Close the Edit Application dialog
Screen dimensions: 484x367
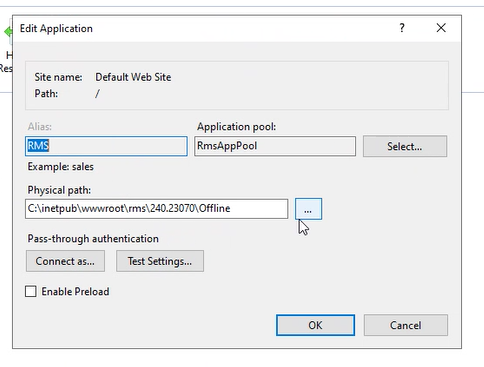pyautogui.click(x=441, y=28)
